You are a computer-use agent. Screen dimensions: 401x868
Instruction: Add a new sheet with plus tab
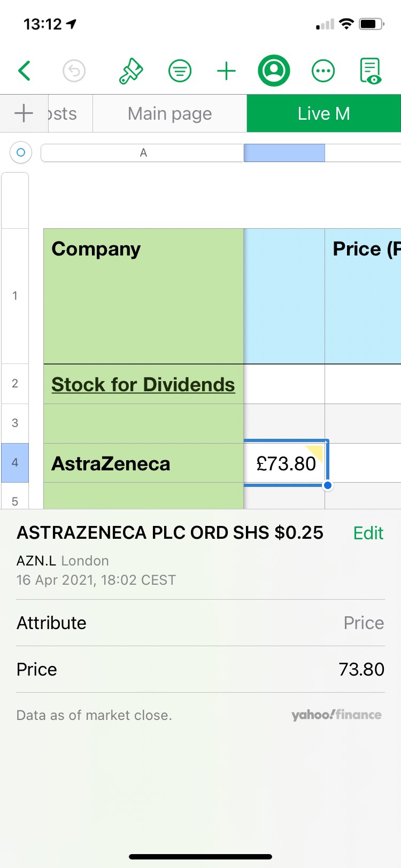point(24,113)
